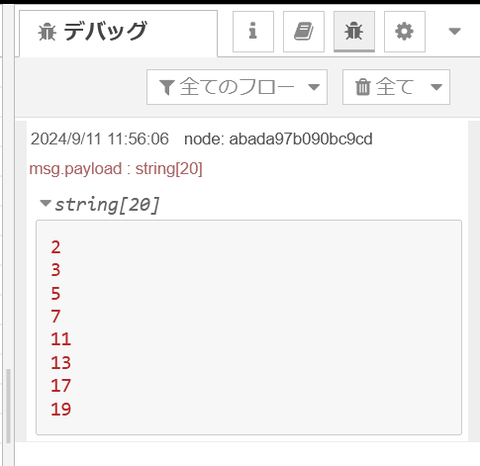Click the bug icon in the デバッグ tab

click(x=47, y=32)
